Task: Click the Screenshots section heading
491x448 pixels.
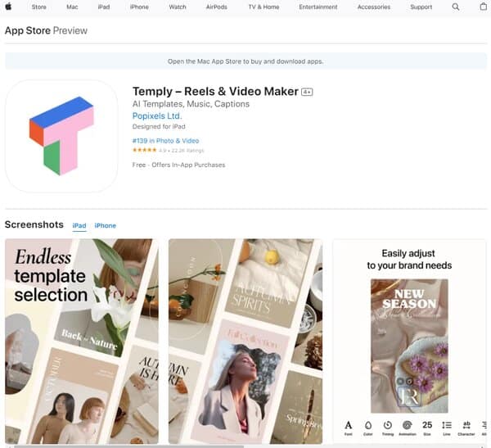Action: 34,224
